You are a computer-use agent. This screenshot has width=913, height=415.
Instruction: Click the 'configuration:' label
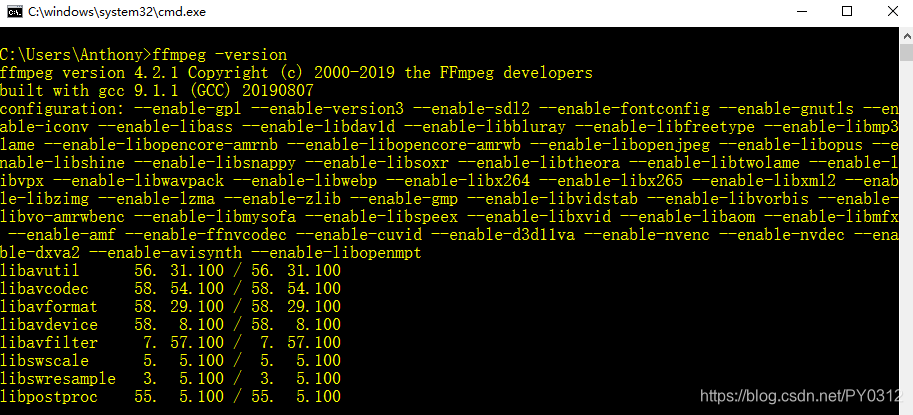[x=63, y=109]
